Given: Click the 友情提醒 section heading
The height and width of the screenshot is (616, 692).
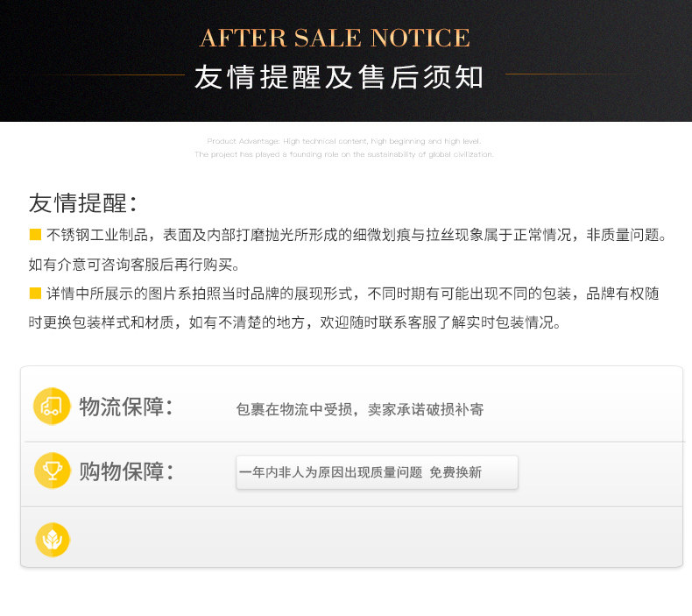Looking at the screenshot, I should coord(83,202).
